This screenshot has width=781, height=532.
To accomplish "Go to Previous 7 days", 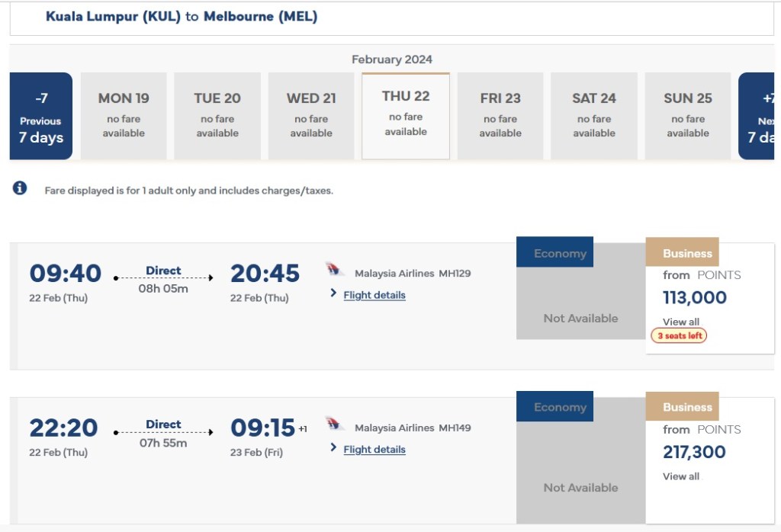I will (41, 117).
